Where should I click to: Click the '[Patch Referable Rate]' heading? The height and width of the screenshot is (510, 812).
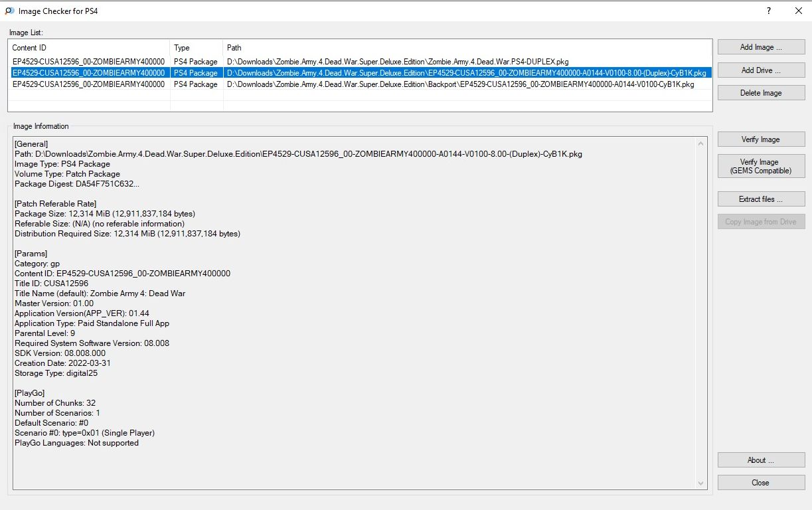[55, 204]
